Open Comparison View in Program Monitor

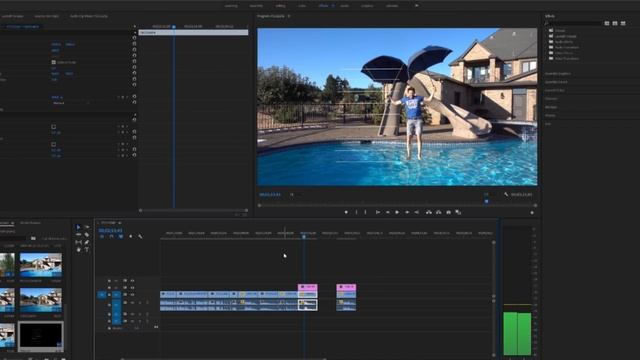click(458, 212)
